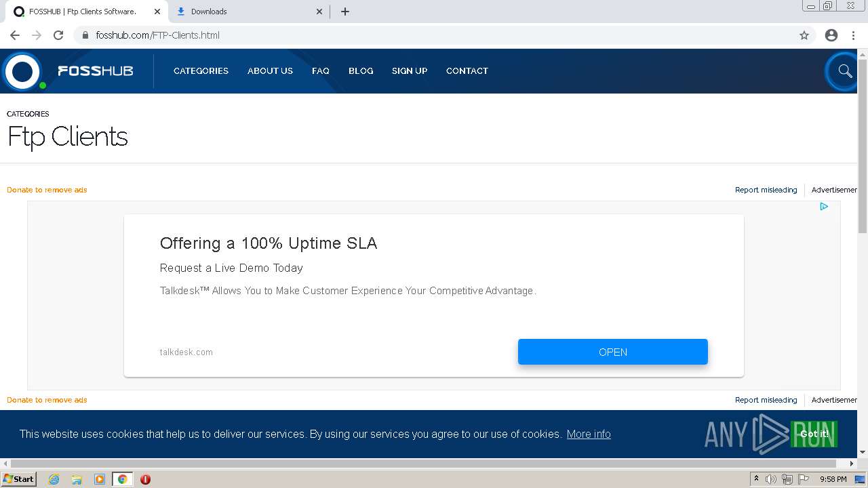Click the Show desktop icon beside the clock

pyautogui.click(x=861, y=479)
